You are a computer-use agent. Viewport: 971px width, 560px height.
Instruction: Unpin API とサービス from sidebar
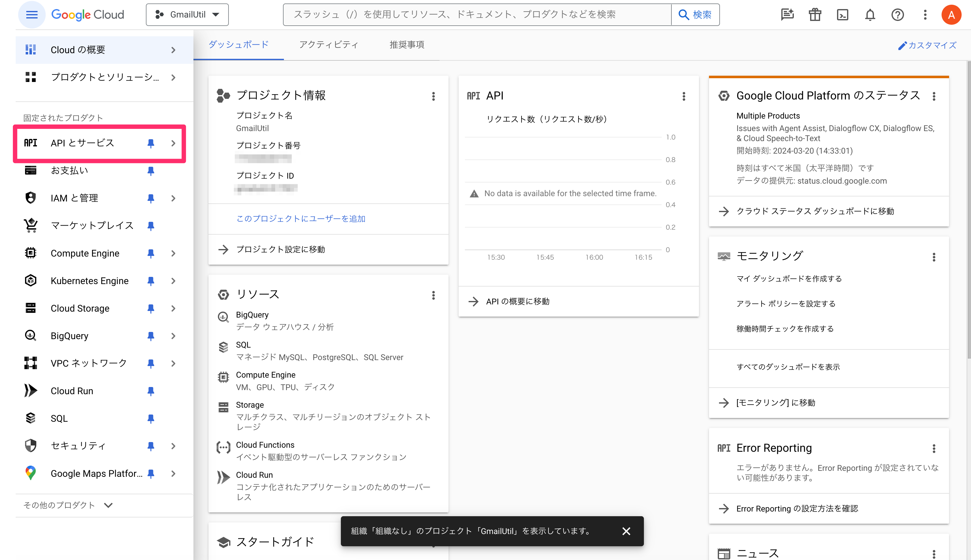(151, 143)
